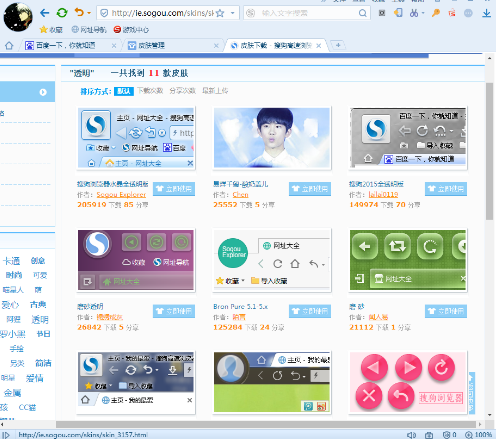
Task: Click the scissors screenshot tool icon
Action: [414, 13]
